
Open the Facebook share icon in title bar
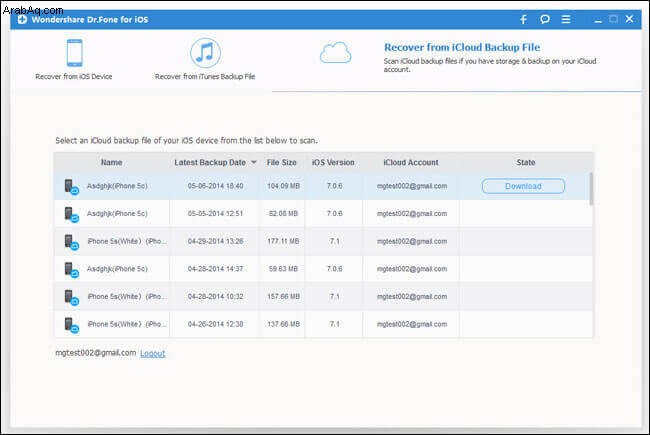point(524,19)
